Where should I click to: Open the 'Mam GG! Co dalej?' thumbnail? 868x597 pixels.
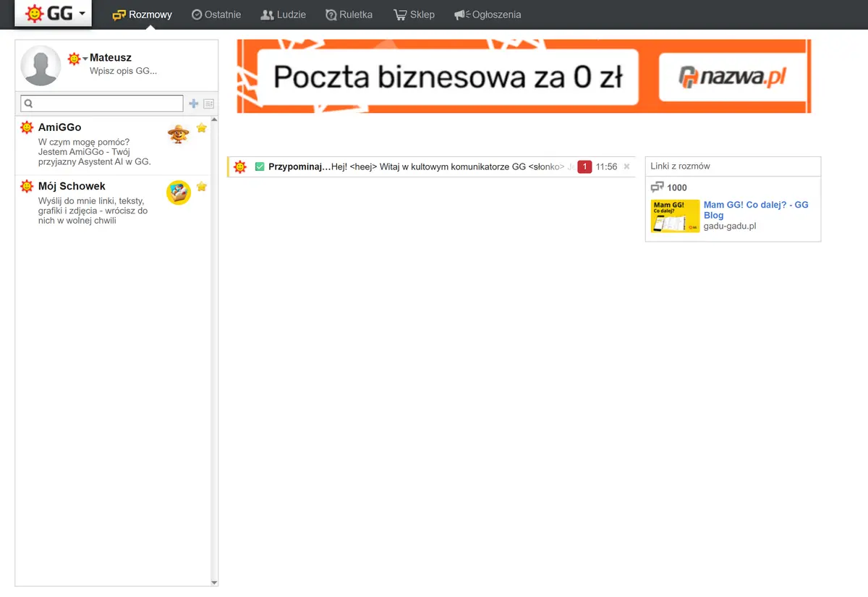click(x=675, y=216)
